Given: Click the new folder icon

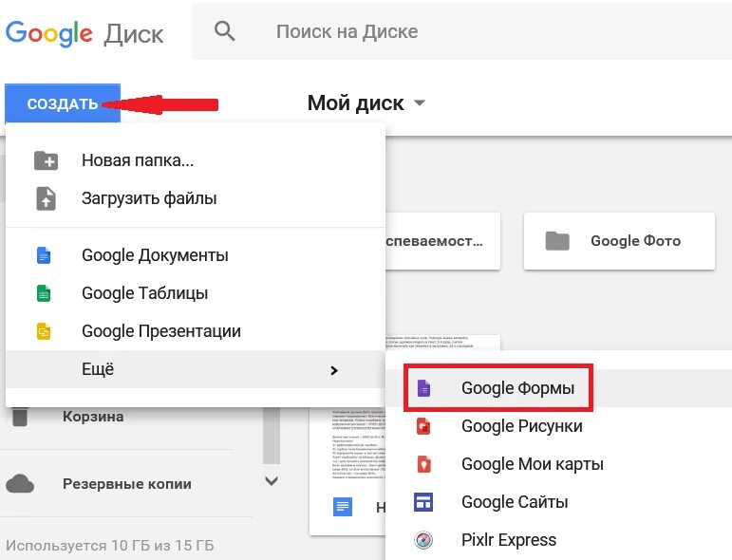Looking at the screenshot, I should (x=46, y=160).
